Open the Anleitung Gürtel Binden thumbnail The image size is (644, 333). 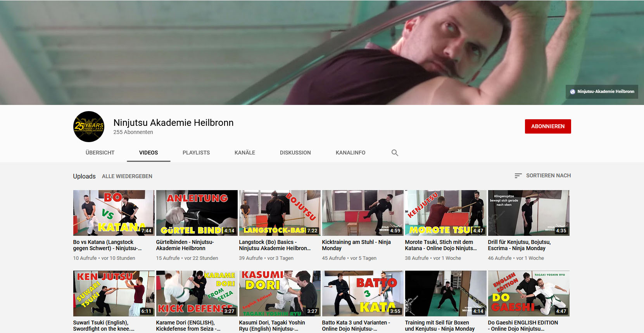197,213
